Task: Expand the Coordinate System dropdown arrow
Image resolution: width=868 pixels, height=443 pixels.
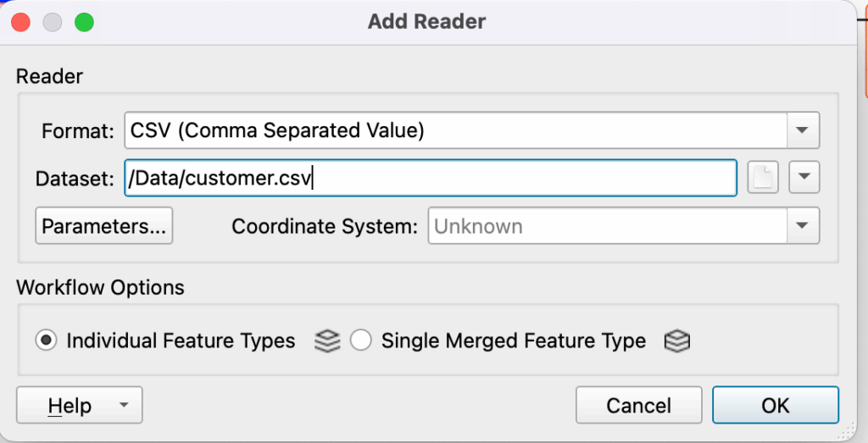Action: pos(803,226)
